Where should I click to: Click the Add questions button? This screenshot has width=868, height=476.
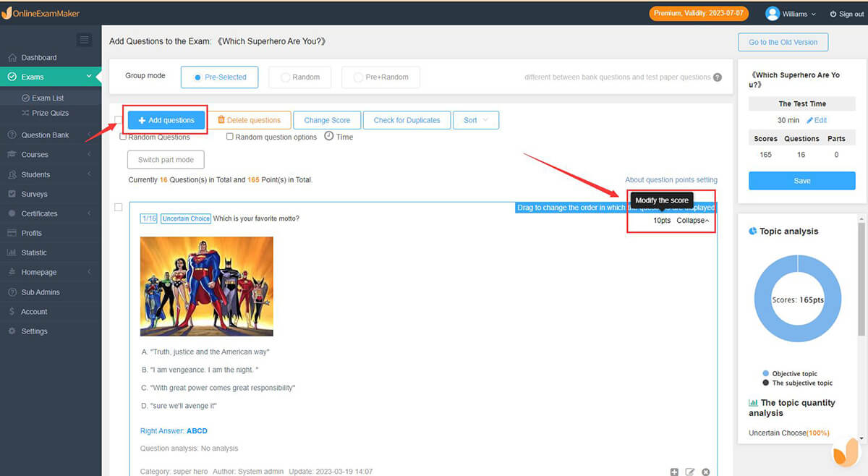pyautogui.click(x=166, y=120)
